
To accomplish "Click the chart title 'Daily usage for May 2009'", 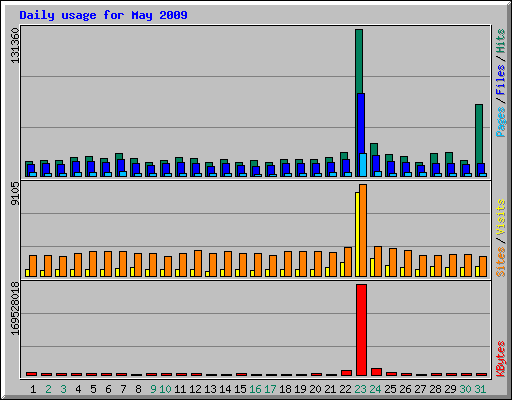I will (103, 15).
